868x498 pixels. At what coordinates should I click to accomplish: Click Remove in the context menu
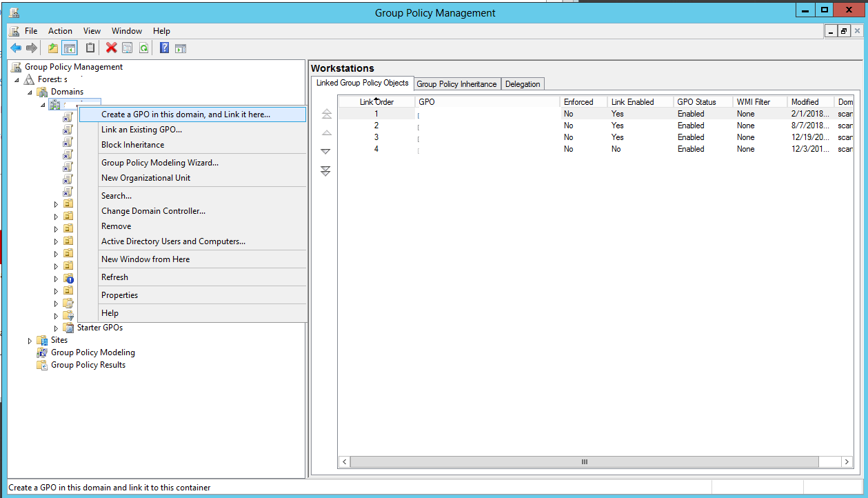192,226
